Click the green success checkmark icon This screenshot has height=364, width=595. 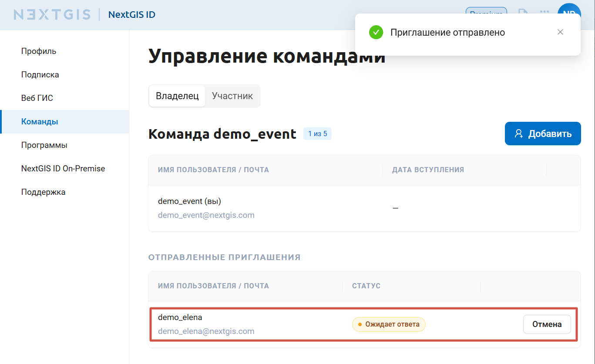[376, 32]
